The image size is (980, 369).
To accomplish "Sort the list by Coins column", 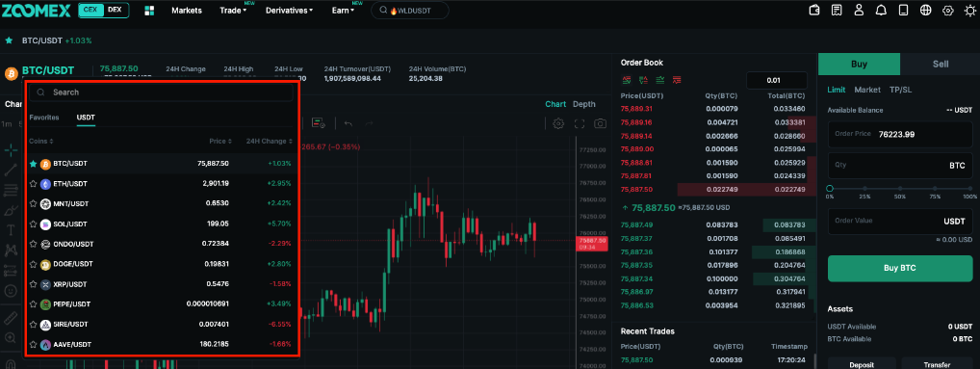I will tap(41, 142).
